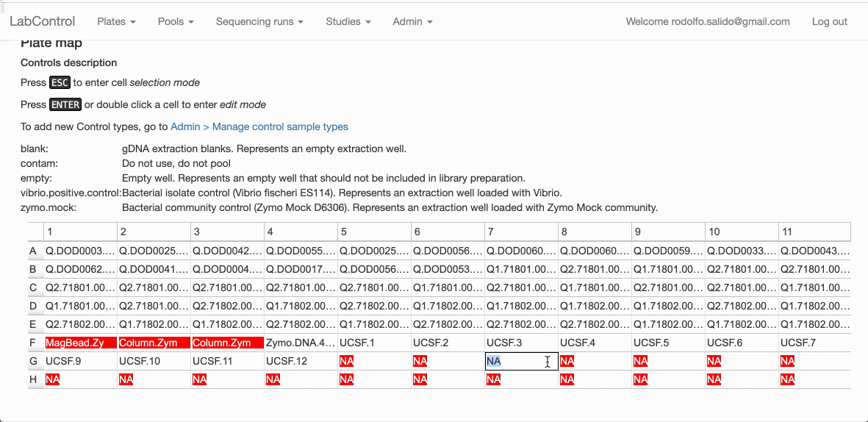This screenshot has height=422, width=868.
Task: Select the Q.DOD0053 cell in row B
Action: (448, 269)
